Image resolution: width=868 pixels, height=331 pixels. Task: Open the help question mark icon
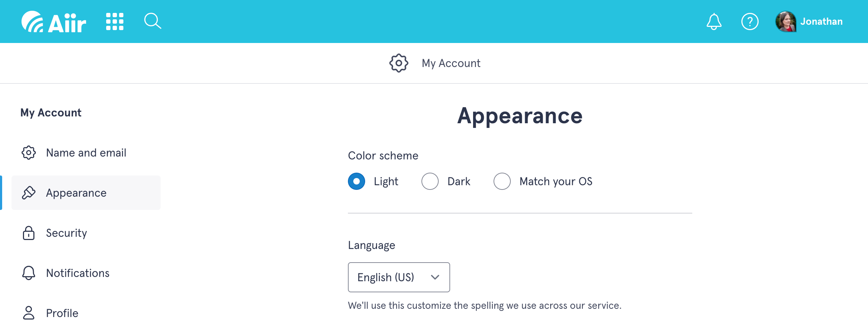pyautogui.click(x=750, y=22)
